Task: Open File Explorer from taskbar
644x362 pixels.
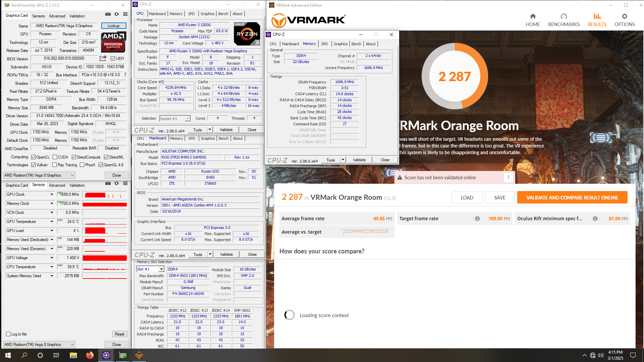Action: 73,355
